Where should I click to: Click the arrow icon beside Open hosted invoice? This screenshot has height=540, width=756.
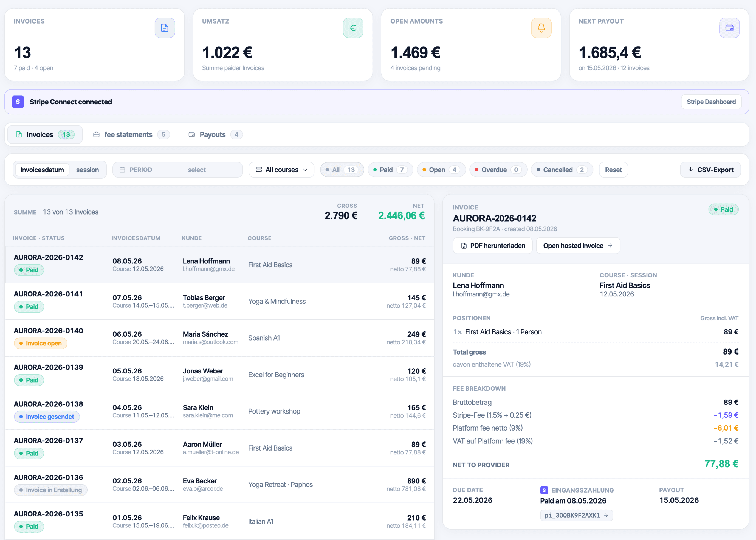click(x=610, y=245)
